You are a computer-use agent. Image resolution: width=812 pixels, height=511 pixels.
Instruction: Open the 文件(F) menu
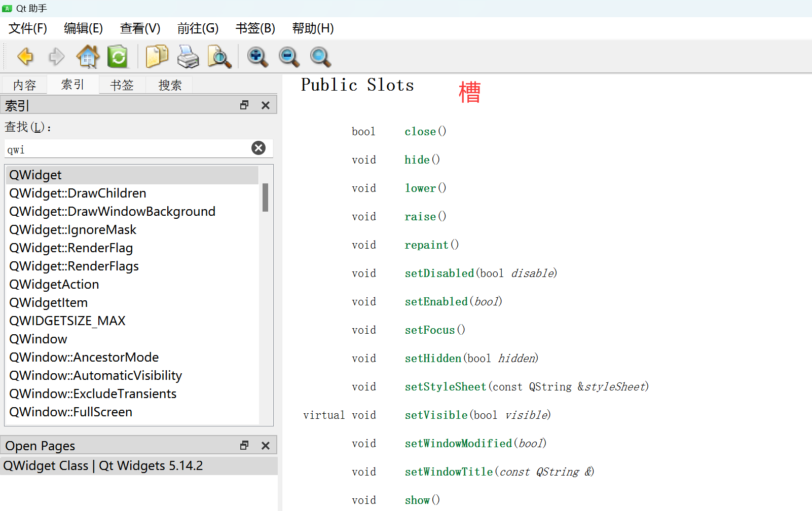(28, 28)
